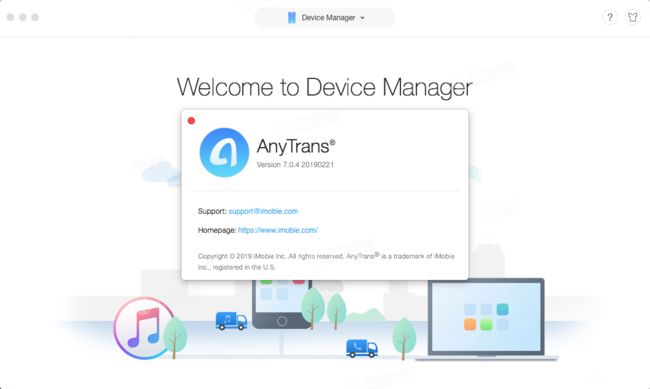The image size is (650, 389).
Task: Click the copyright notice text
Action: click(326, 262)
